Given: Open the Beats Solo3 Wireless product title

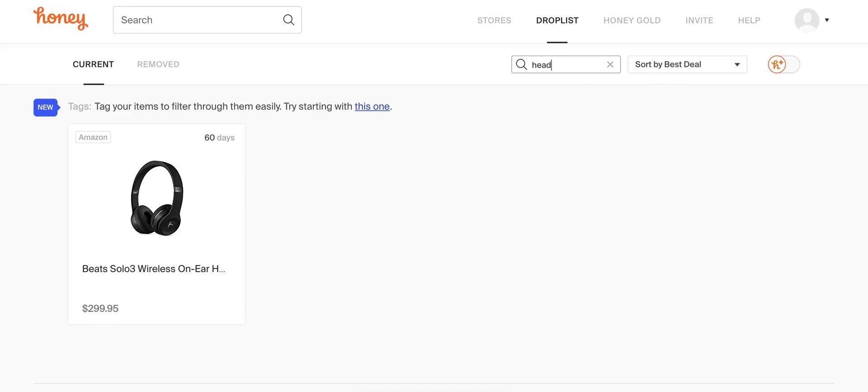Looking at the screenshot, I should click(x=154, y=269).
